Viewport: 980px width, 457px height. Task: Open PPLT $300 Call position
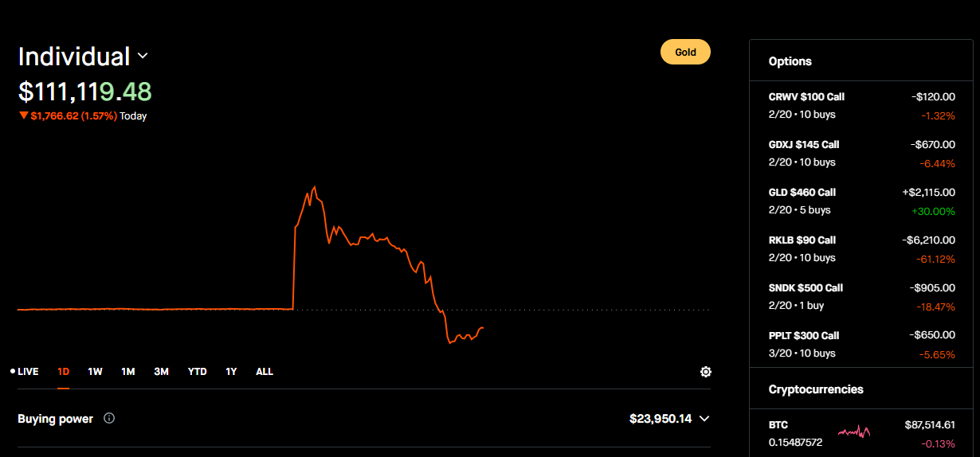(x=861, y=344)
